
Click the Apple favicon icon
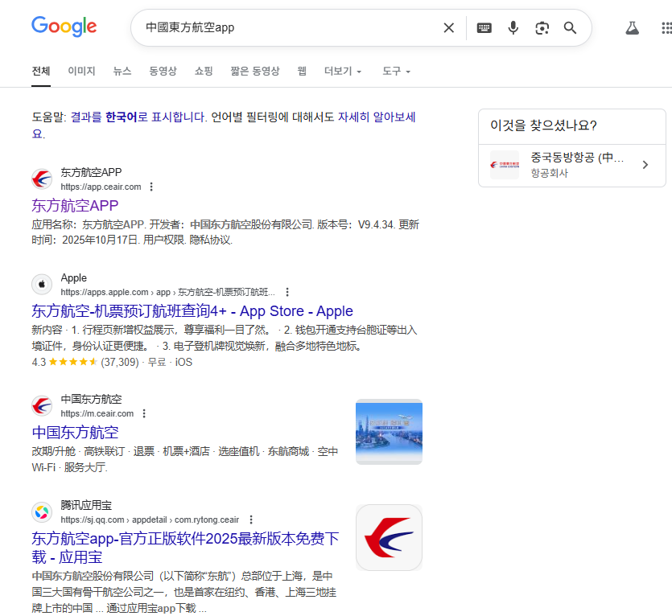pos(42,285)
